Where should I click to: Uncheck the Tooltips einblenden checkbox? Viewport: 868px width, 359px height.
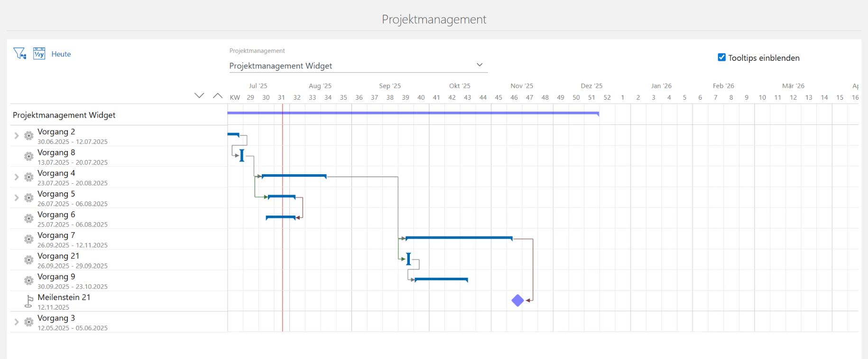(721, 57)
